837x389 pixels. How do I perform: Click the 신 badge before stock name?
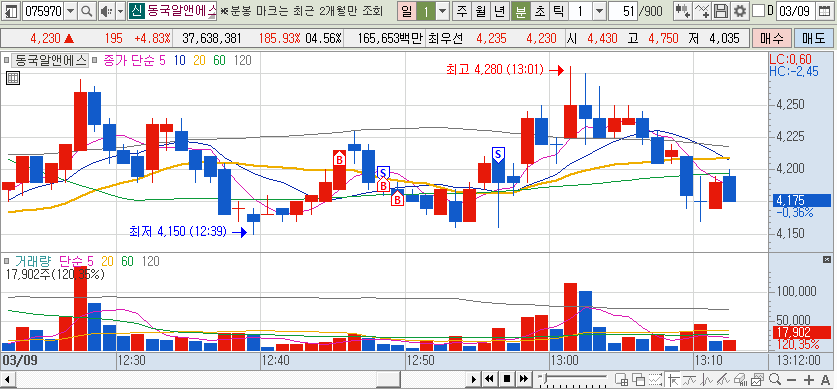[136, 10]
